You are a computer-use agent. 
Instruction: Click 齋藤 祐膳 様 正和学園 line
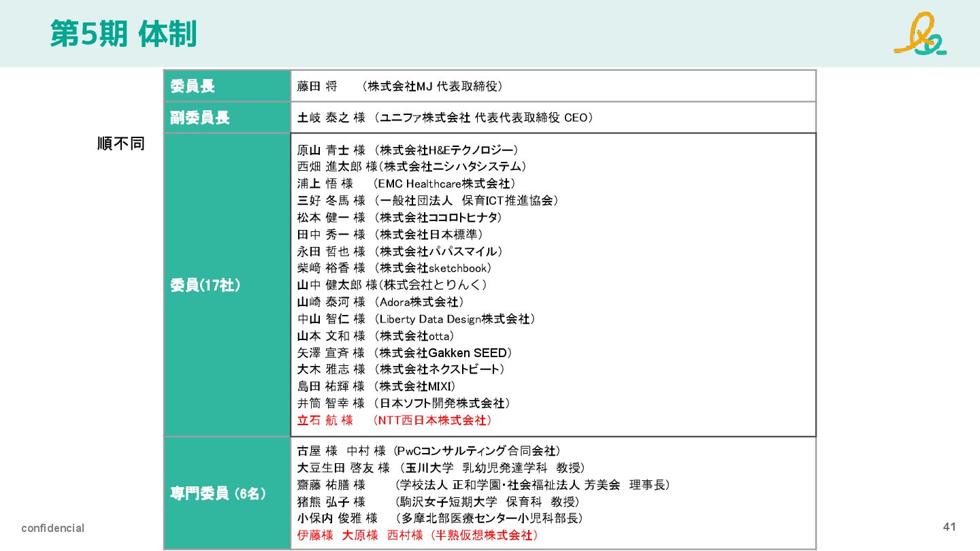484,485
